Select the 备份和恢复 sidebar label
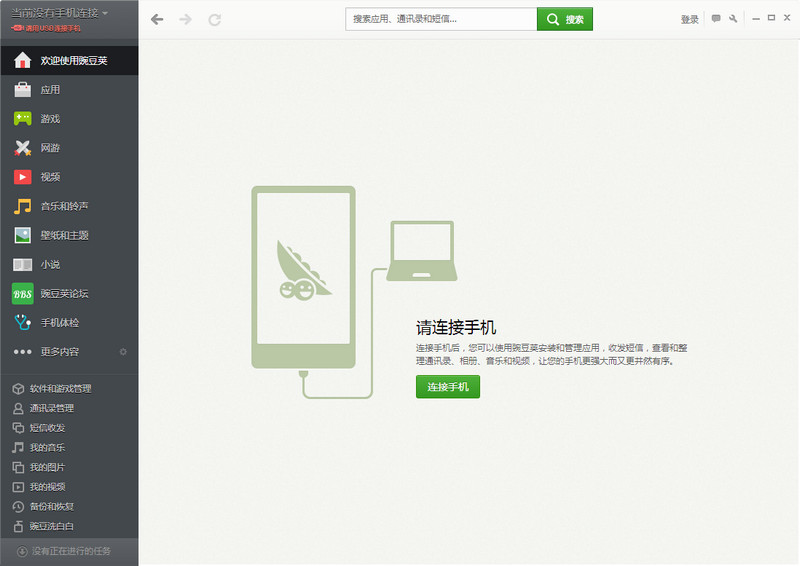The height and width of the screenshot is (566, 800). point(52,506)
